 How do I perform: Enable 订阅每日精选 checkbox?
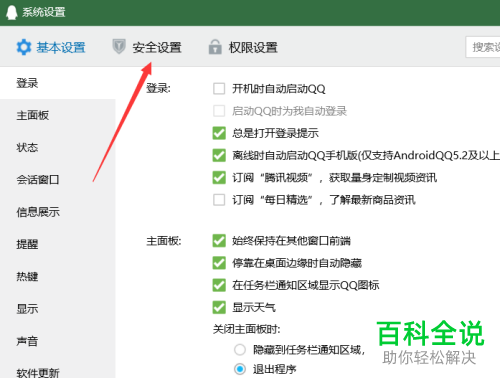coord(219,200)
